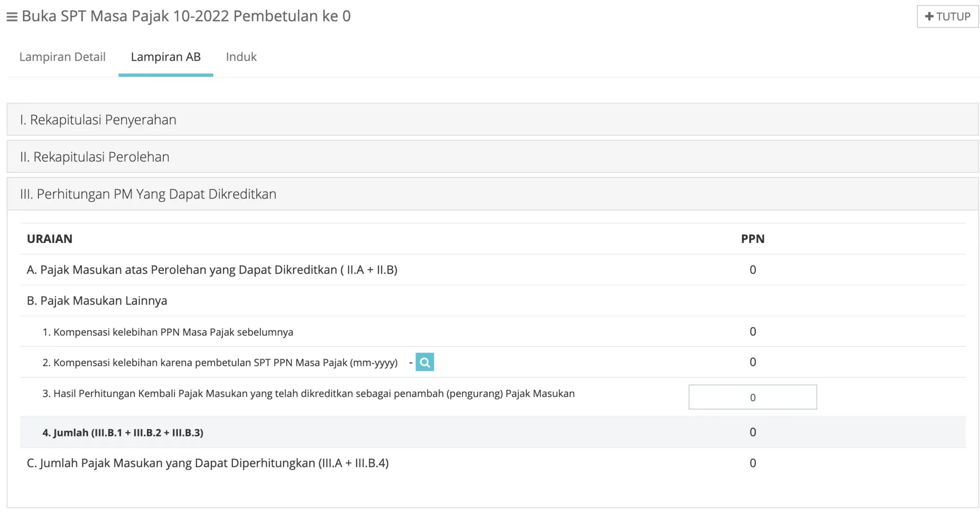Viewport: 980px width, 516px height.
Task: Collapse III. Perhitungan PM Yang Dapat Dikreditkan
Action: [148, 194]
